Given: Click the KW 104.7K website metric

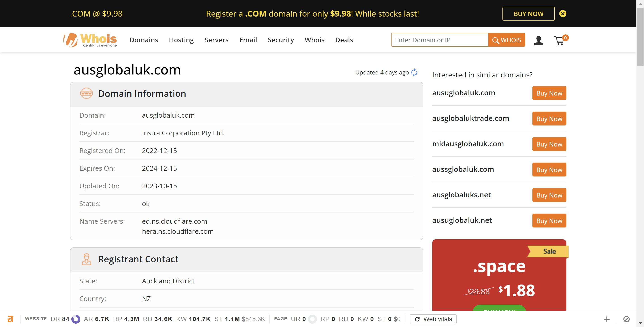Looking at the screenshot, I should (193, 319).
